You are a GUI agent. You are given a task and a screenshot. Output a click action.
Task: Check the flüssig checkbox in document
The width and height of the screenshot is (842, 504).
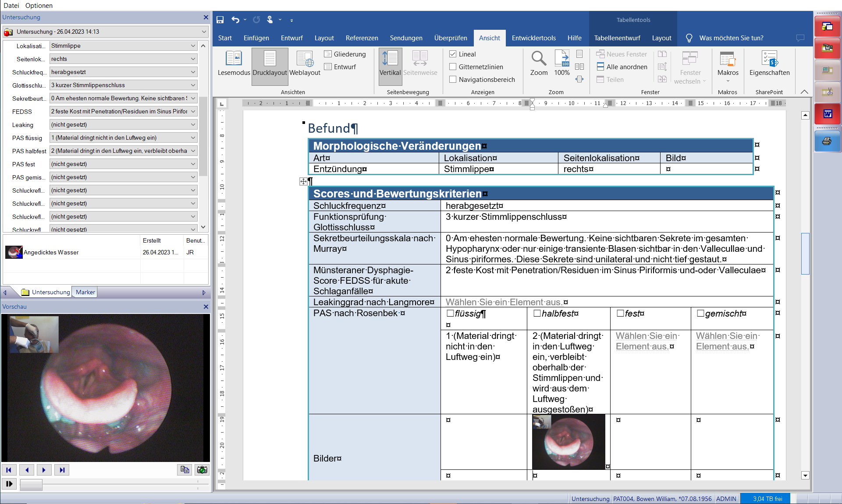point(450,313)
